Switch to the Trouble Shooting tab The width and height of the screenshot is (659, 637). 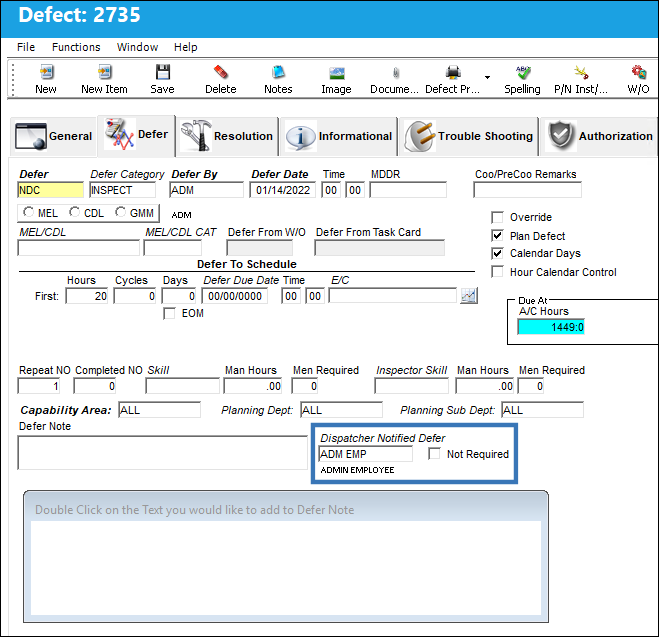pyautogui.click(x=469, y=136)
